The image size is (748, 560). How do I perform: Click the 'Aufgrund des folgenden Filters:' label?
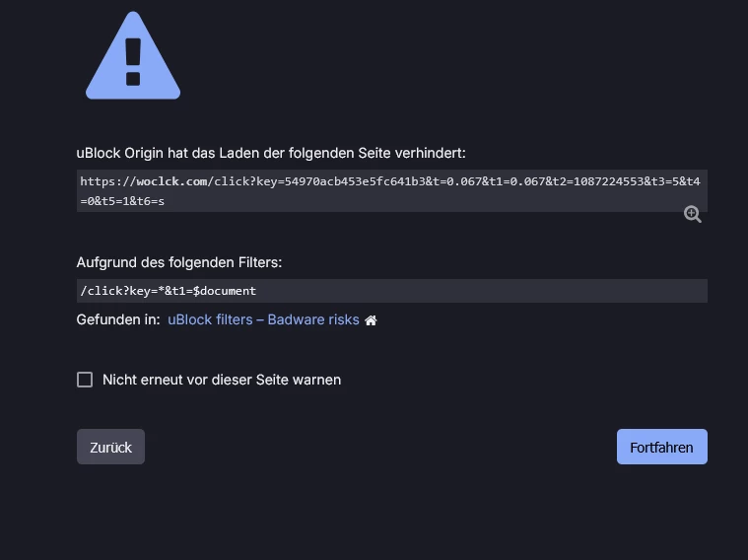pos(179,263)
